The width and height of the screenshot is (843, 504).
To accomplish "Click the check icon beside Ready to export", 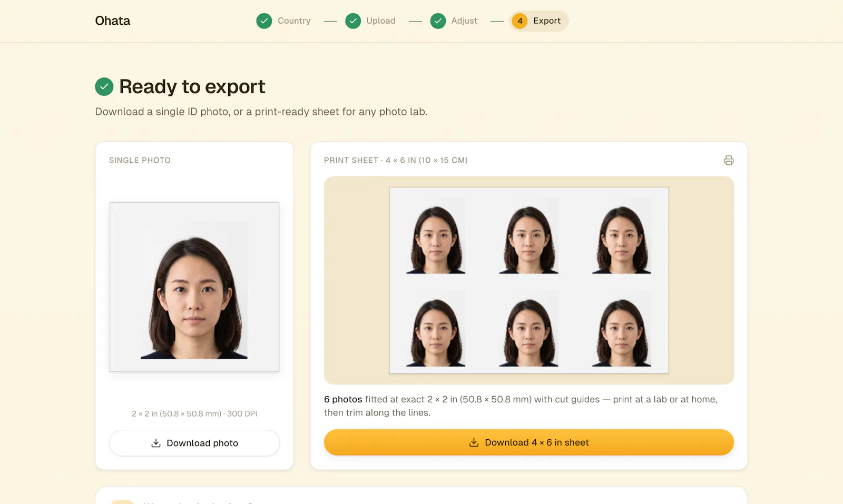I will click(x=104, y=86).
